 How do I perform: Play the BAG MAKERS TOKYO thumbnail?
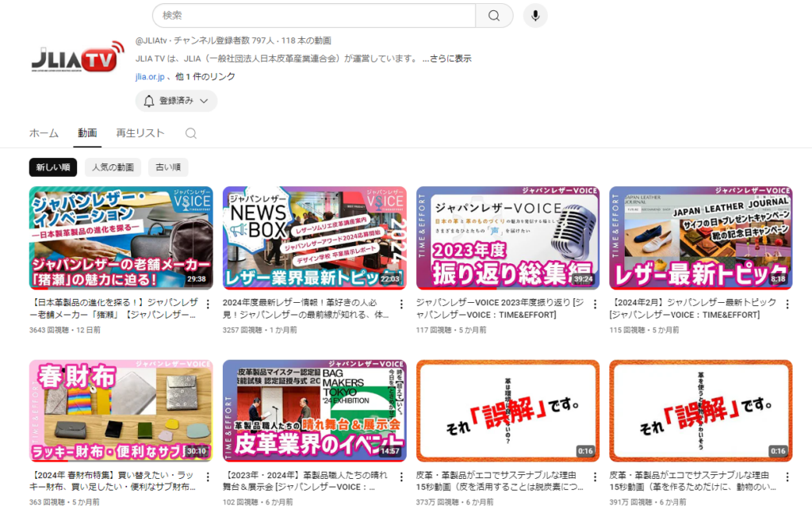(314, 410)
